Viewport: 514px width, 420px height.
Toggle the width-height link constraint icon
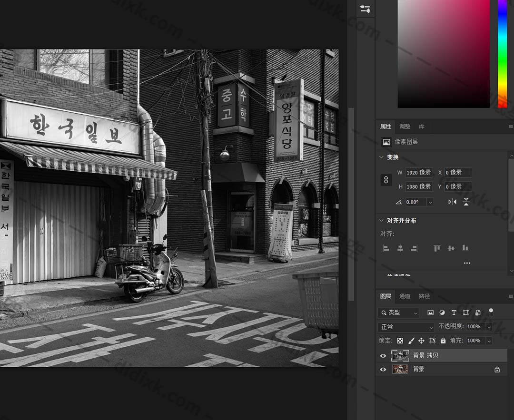[x=386, y=179]
